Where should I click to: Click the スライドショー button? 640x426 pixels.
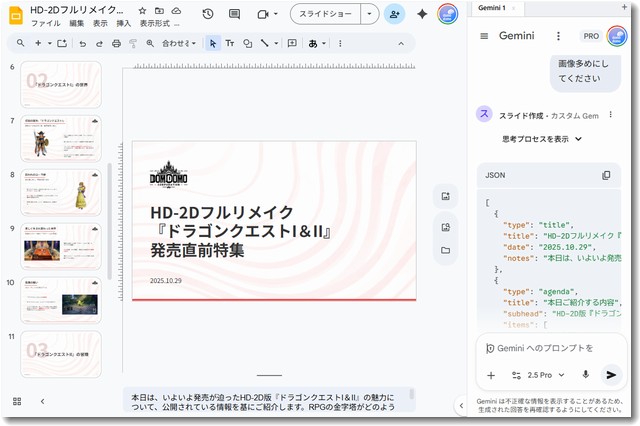click(325, 14)
